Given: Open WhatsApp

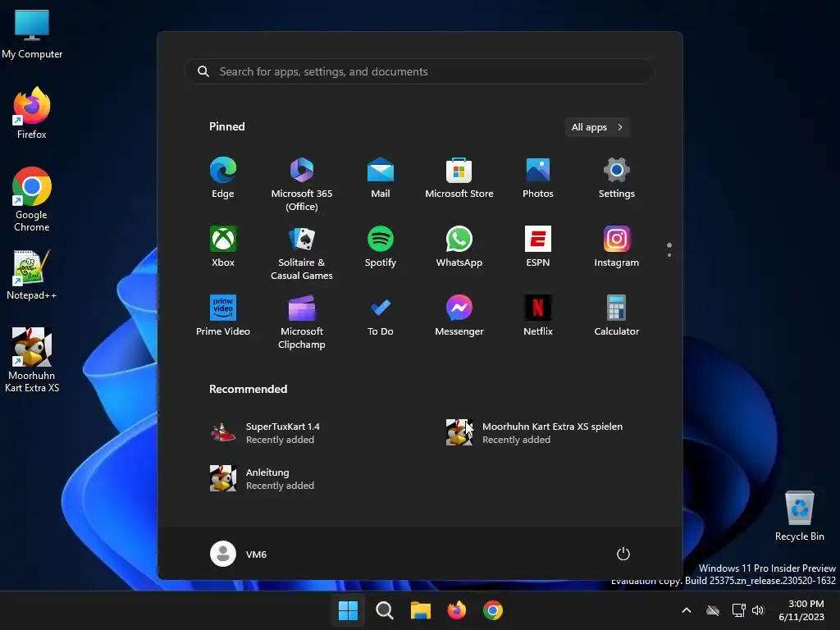Looking at the screenshot, I should tap(459, 246).
